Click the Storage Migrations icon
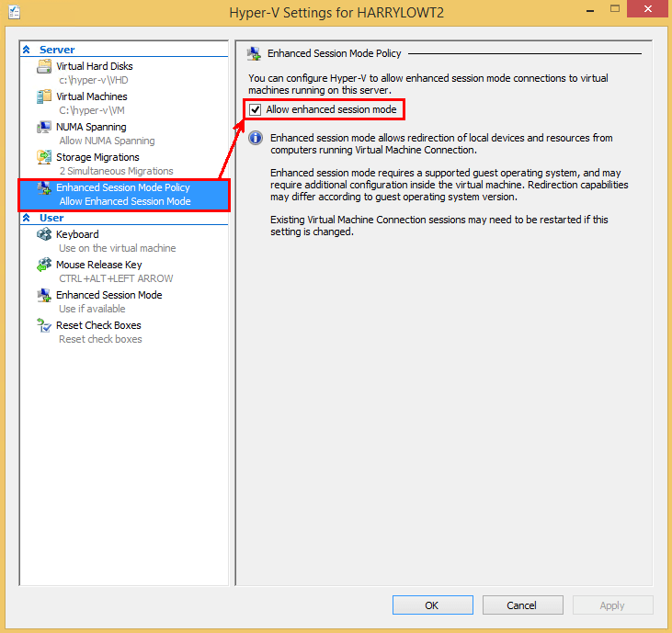672x633 pixels. 44,157
